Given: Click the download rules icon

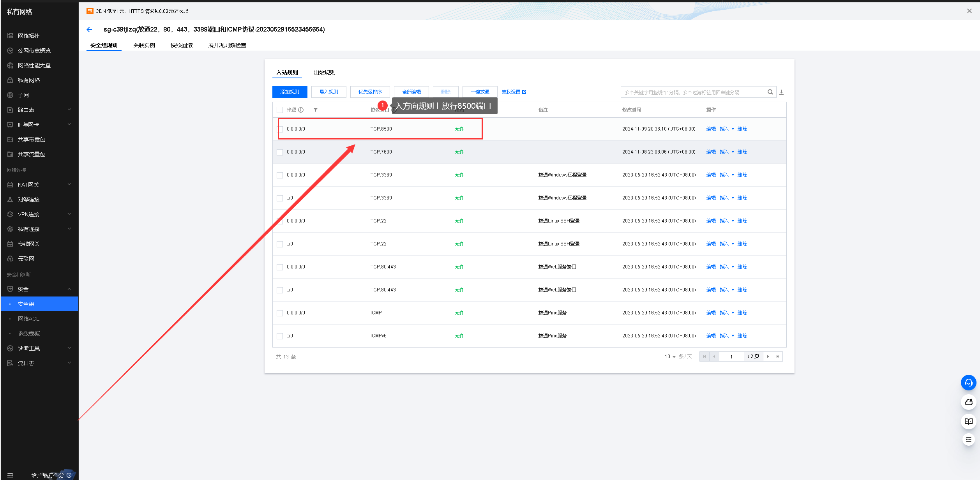Looking at the screenshot, I should 781,92.
